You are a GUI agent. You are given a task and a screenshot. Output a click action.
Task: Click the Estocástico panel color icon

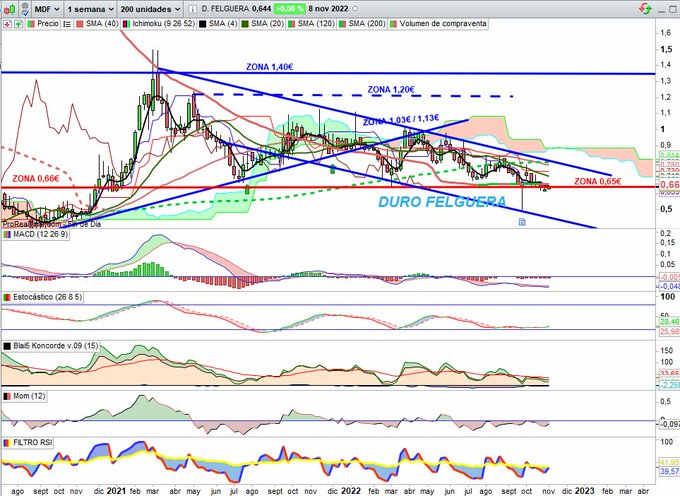(x=7, y=297)
